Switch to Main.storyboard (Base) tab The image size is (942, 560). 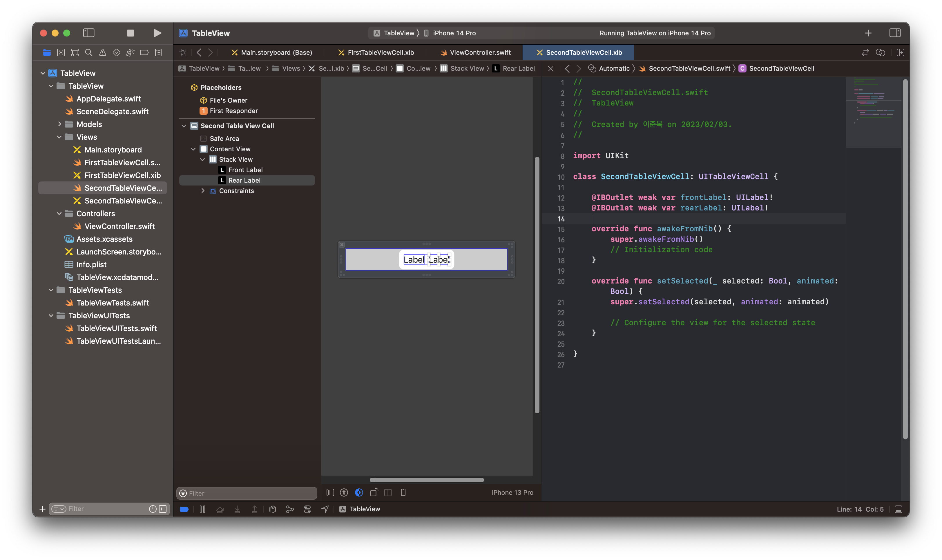pyautogui.click(x=276, y=52)
